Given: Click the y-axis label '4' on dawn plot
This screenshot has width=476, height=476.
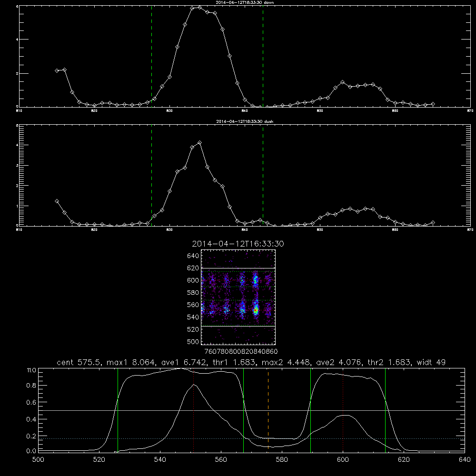Looking at the screenshot, I should click(17, 40).
